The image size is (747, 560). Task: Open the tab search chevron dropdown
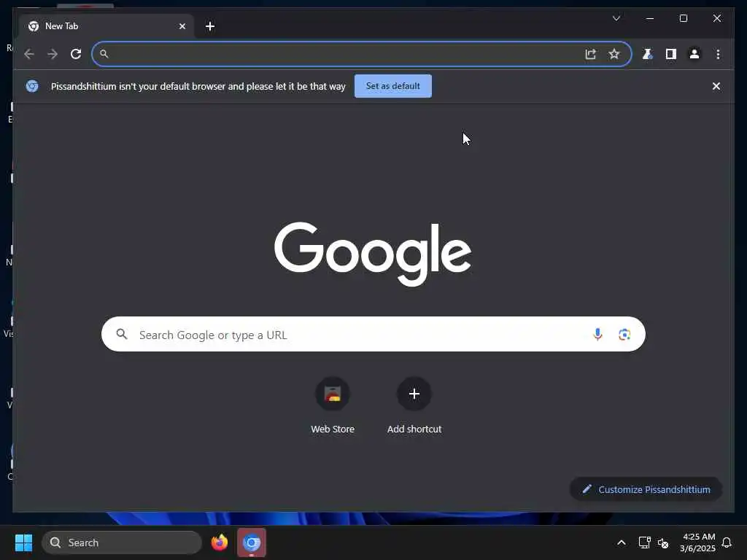click(x=616, y=18)
